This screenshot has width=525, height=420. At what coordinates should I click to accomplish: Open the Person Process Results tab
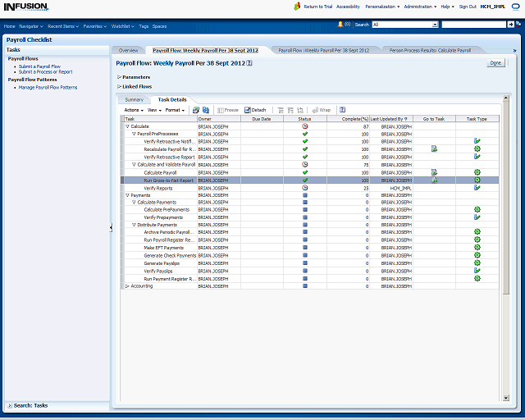(429, 50)
